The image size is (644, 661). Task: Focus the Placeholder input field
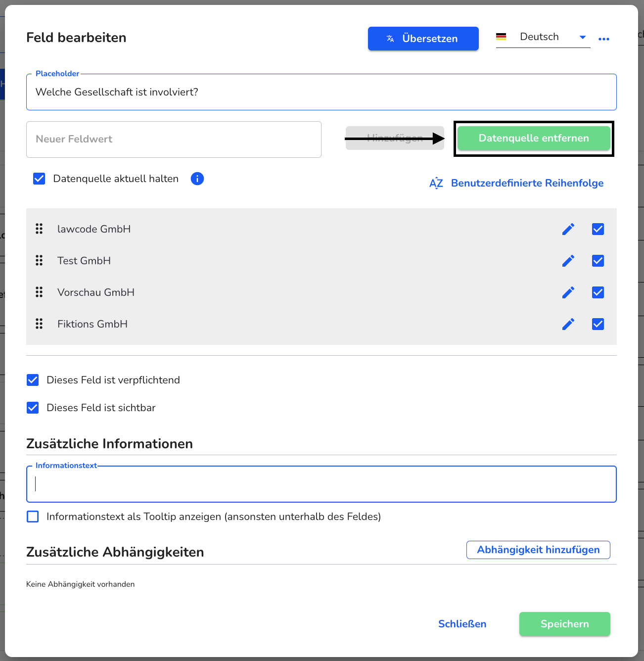pyautogui.click(x=322, y=92)
